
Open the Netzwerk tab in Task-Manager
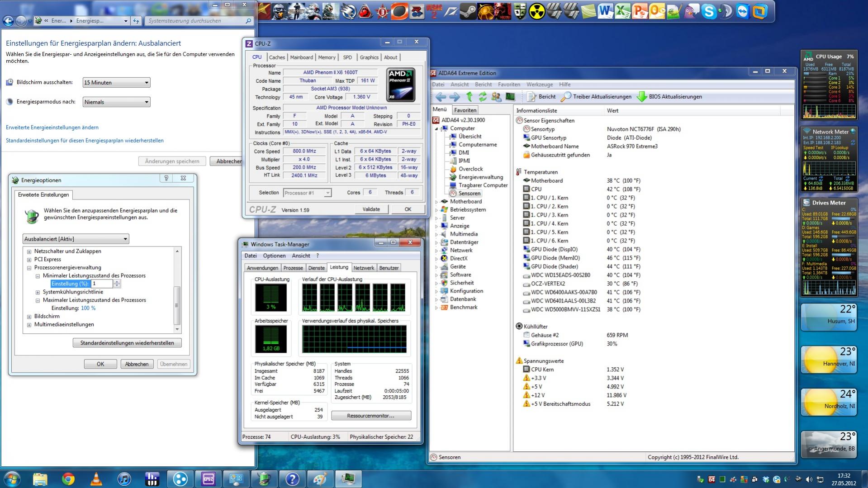pyautogui.click(x=364, y=268)
